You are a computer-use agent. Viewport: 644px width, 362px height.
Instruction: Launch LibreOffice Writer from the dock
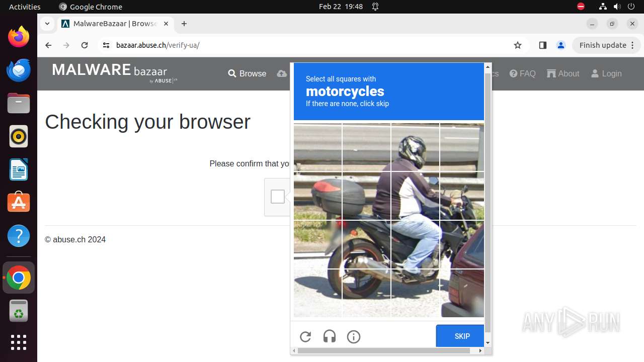(19, 169)
